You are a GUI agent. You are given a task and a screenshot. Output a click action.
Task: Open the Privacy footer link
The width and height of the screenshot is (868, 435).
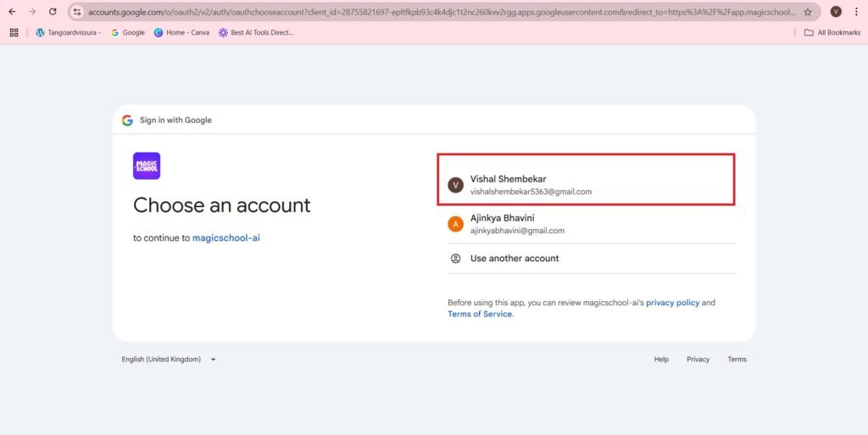click(x=698, y=360)
